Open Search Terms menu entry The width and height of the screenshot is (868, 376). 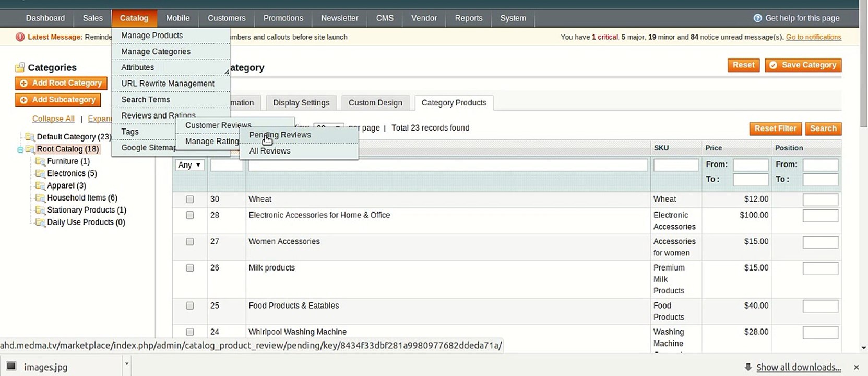coord(171,100)
